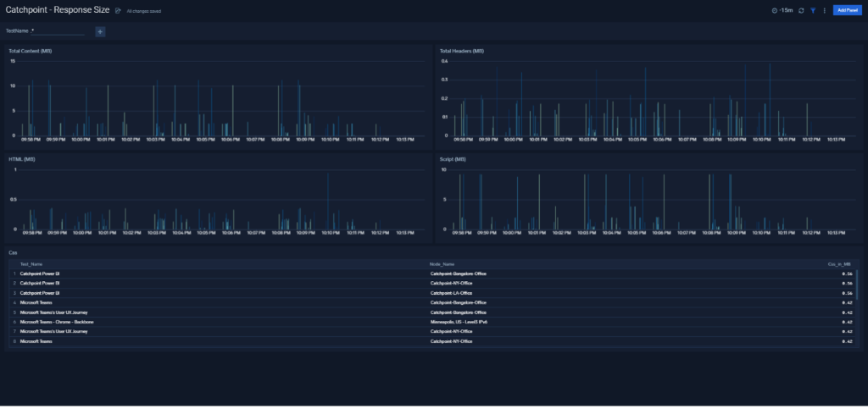The width and height of the screenshot is (868, 409).
Task: Click the Catchpoint - Response Size dashboard title
Action: [58, 10]
